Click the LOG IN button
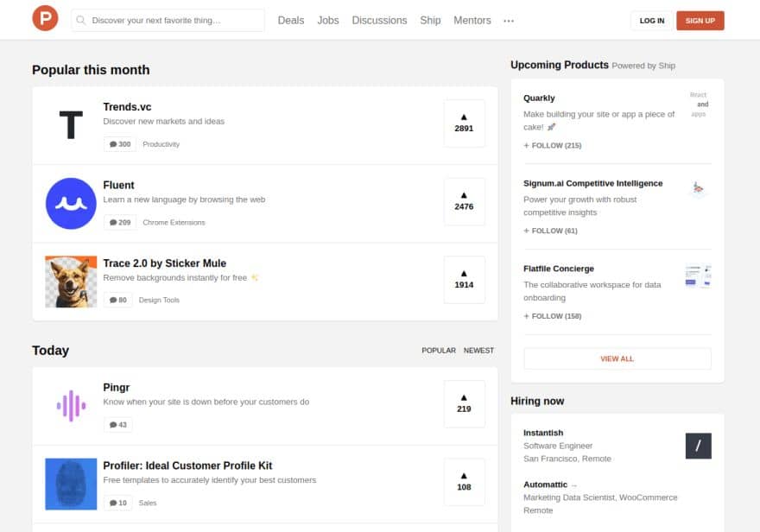Image resolution: width=760 pixels, height=532 pixels. click(x=652, y=21)
